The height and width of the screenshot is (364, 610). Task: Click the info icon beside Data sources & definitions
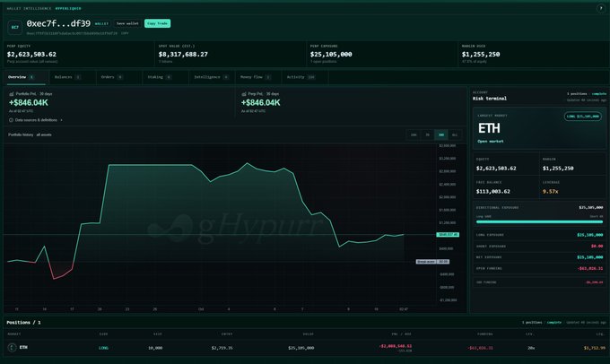(11, 120)
